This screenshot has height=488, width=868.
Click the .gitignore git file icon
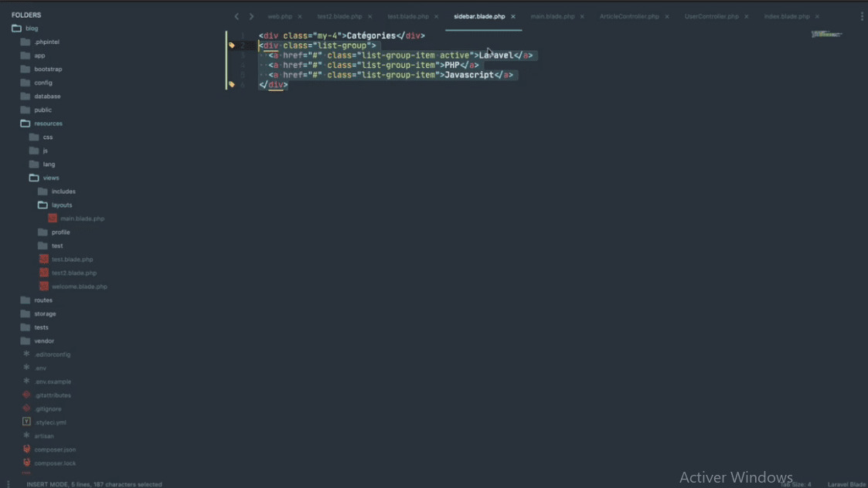26,408
